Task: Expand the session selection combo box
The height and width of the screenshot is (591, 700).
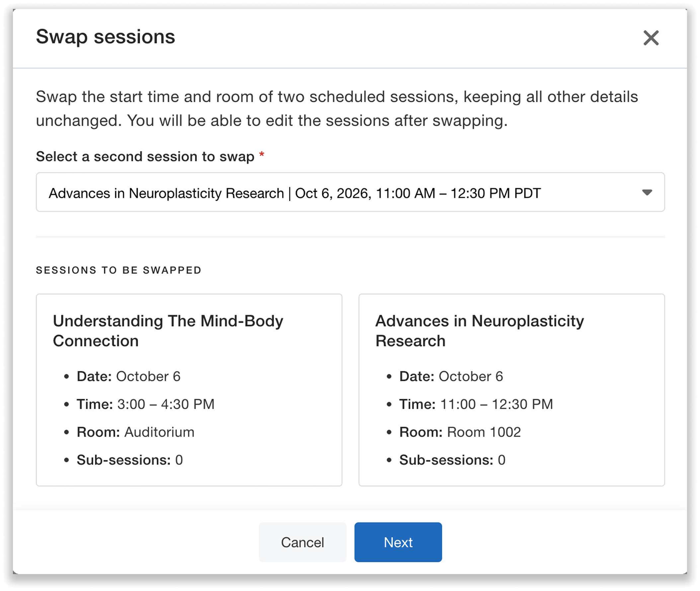Action: coord(350,193)
